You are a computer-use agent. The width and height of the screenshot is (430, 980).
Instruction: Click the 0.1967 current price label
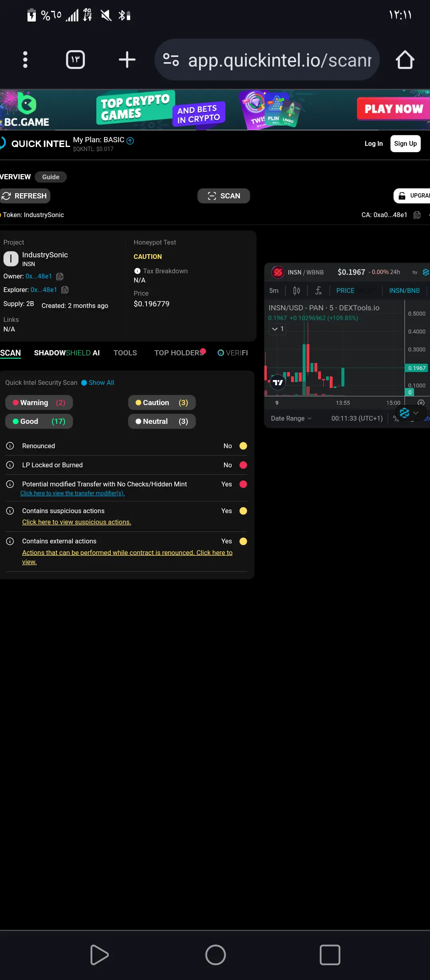coord(416,368)
